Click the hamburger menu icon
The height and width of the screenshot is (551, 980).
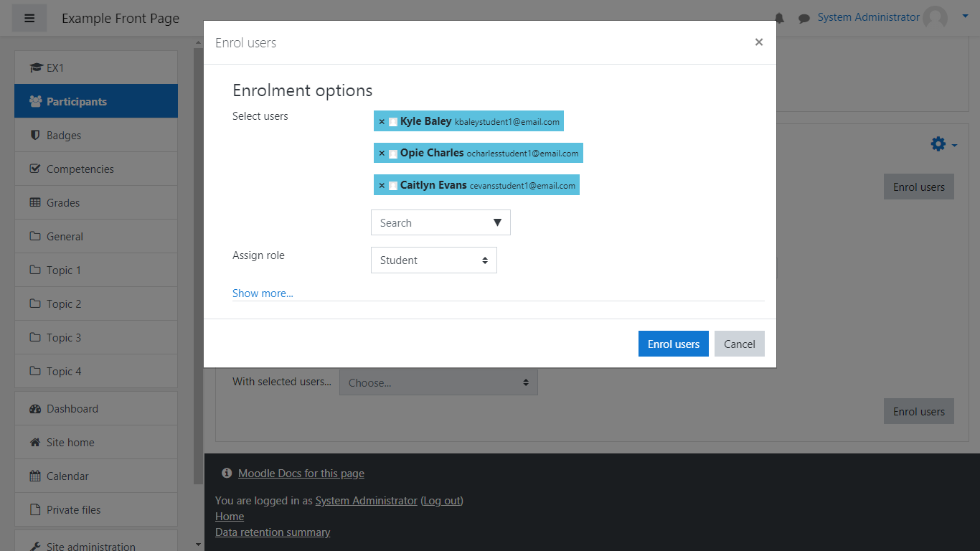pyautogui.click(x=29, y=18)
